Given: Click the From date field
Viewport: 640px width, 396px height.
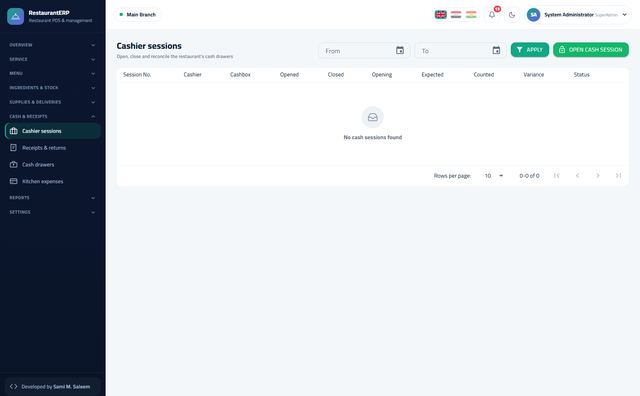Looking at the screenshot, I should (364, 51).
